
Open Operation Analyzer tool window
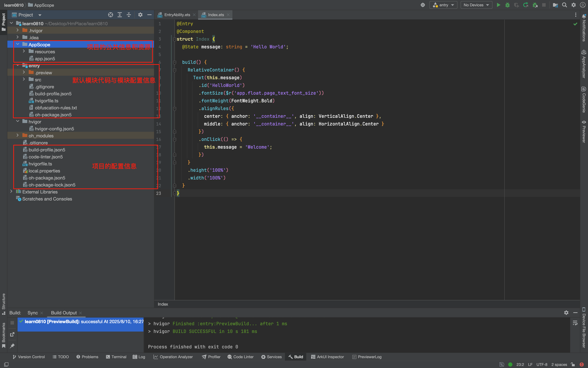[x=173, y=357]
